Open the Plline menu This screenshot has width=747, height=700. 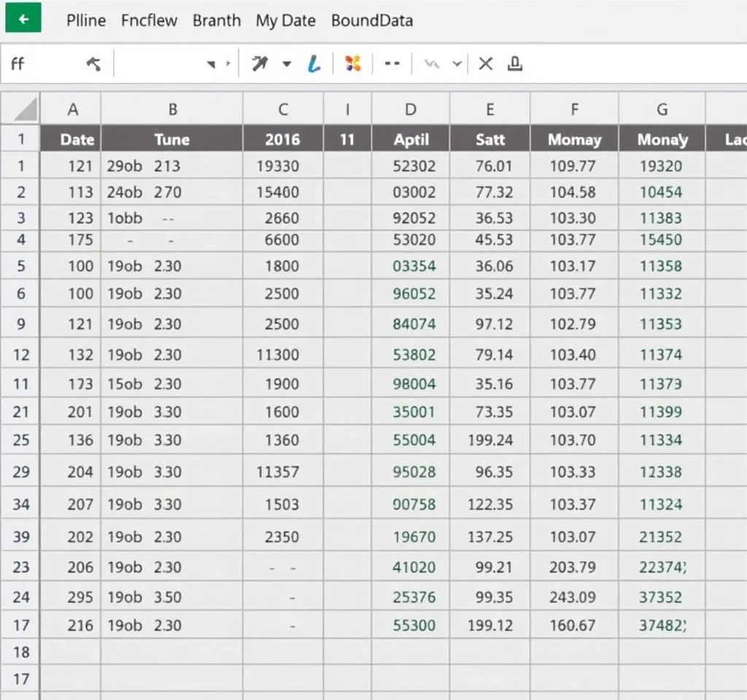86,20
